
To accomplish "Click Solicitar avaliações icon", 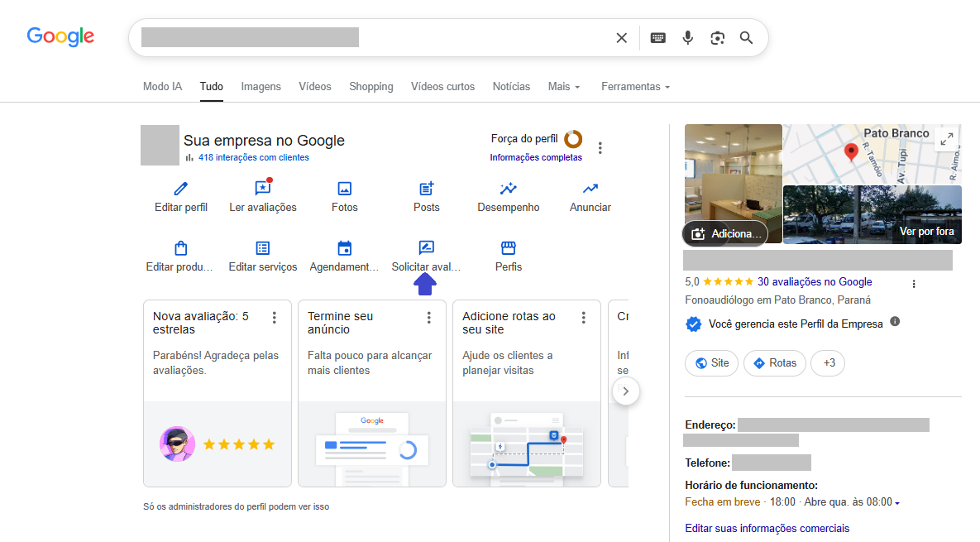I will pyautogui.click(x=426, y=247).
